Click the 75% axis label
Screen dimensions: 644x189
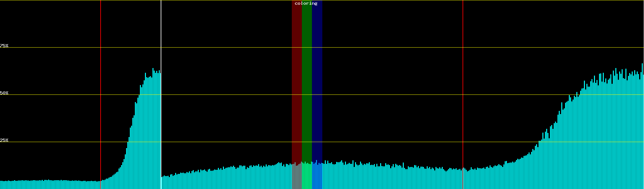coord(4,46)
